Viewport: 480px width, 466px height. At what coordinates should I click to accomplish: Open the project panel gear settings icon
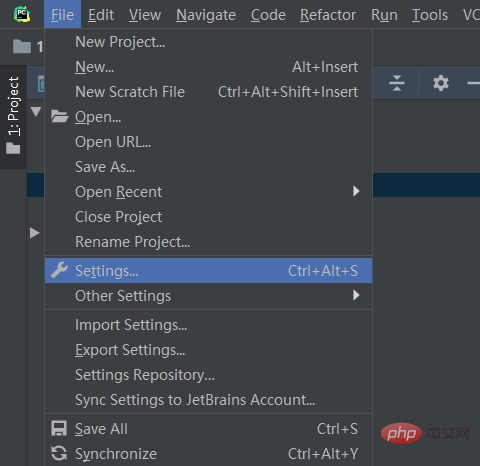point(441,83)
